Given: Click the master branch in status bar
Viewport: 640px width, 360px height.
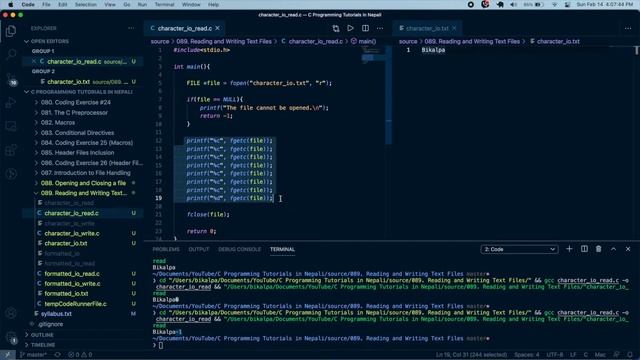Looking at the screenshot, I should [x=34, y=355].
